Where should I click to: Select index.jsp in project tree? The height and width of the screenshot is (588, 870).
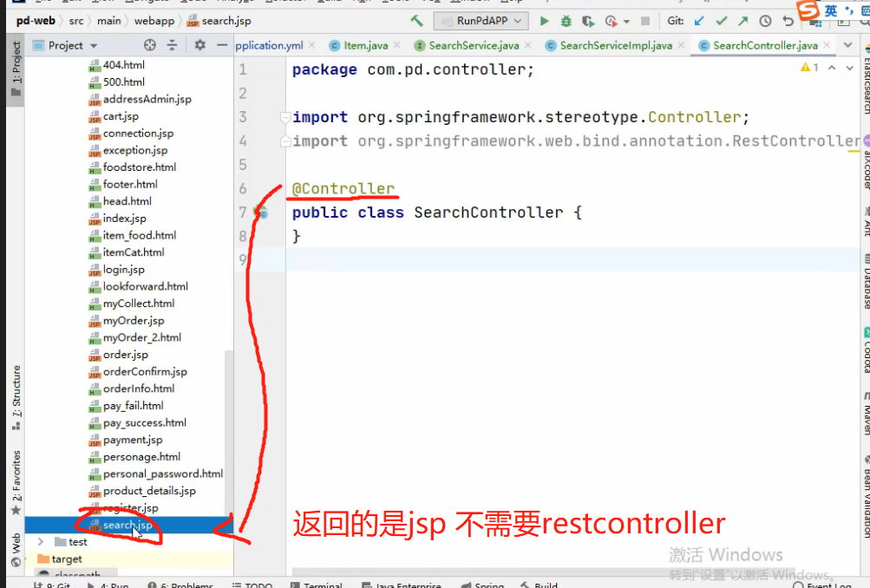[118, 218]
